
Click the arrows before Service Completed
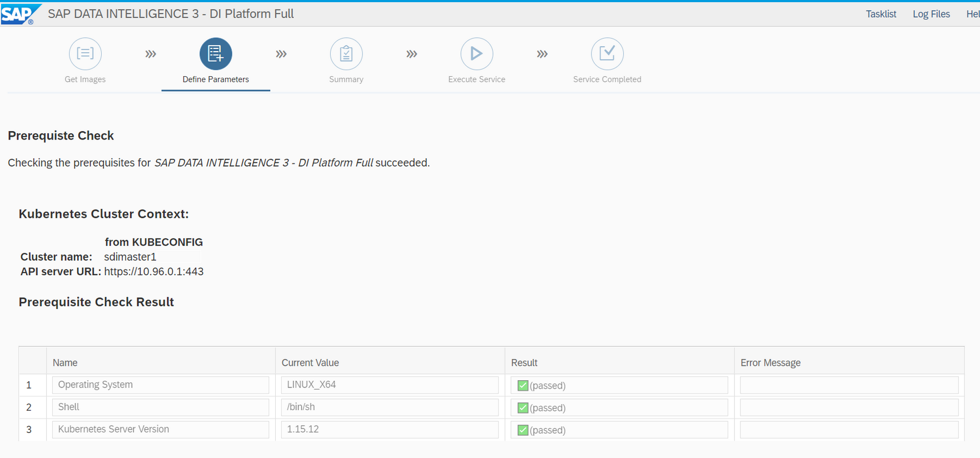(542, 54)
